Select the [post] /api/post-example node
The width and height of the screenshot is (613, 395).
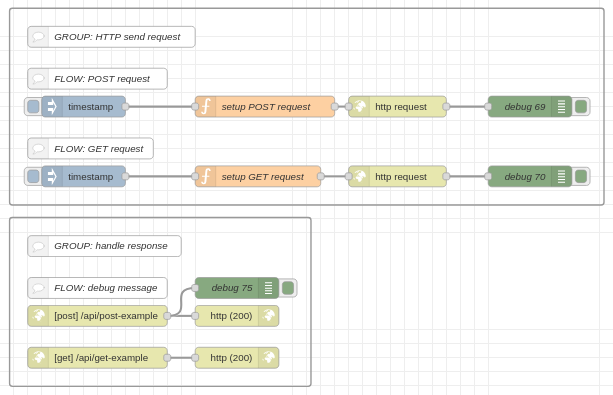(97, 316)
